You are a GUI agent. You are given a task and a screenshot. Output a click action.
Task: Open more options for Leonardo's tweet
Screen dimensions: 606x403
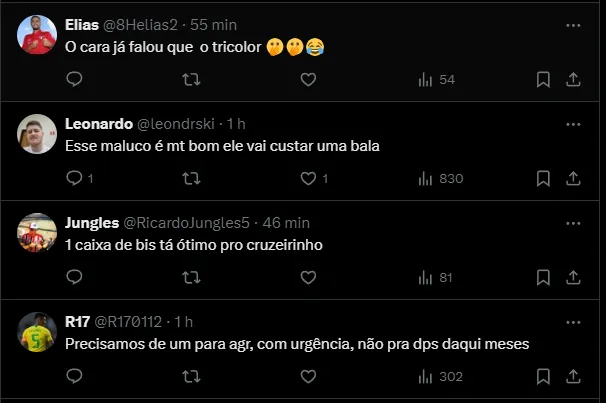(573, 124)
